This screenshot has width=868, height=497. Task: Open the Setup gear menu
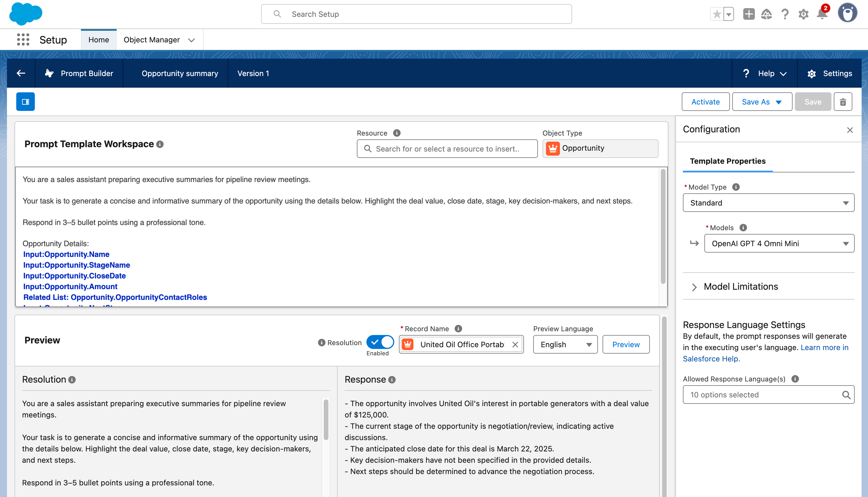pyautogui.click(x=803, y=14)
